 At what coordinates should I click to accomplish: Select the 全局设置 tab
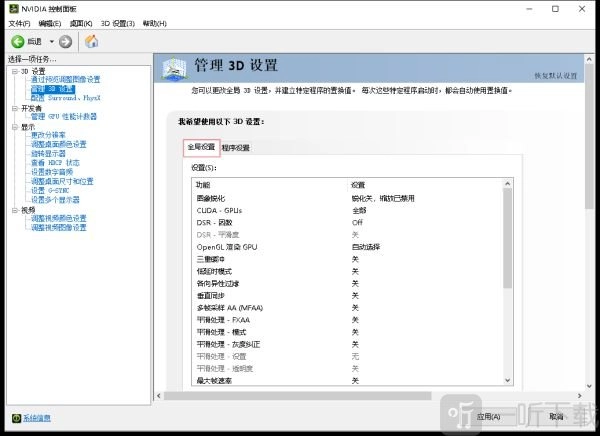[201, 147]
